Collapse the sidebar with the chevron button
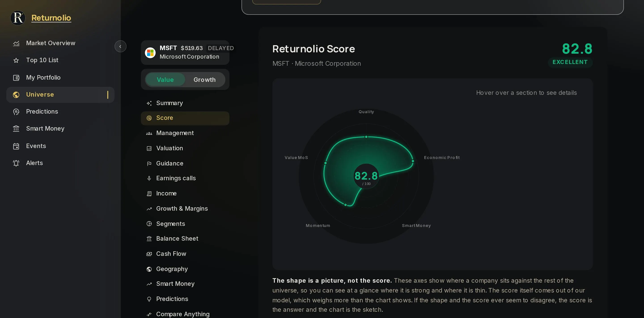The height and width of the screenshot is (318, 644). pos(120,47)
